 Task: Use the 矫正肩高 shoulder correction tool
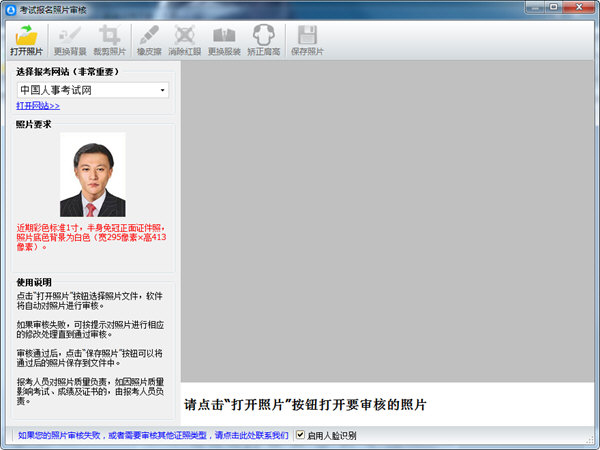click(x=262, y=36)
